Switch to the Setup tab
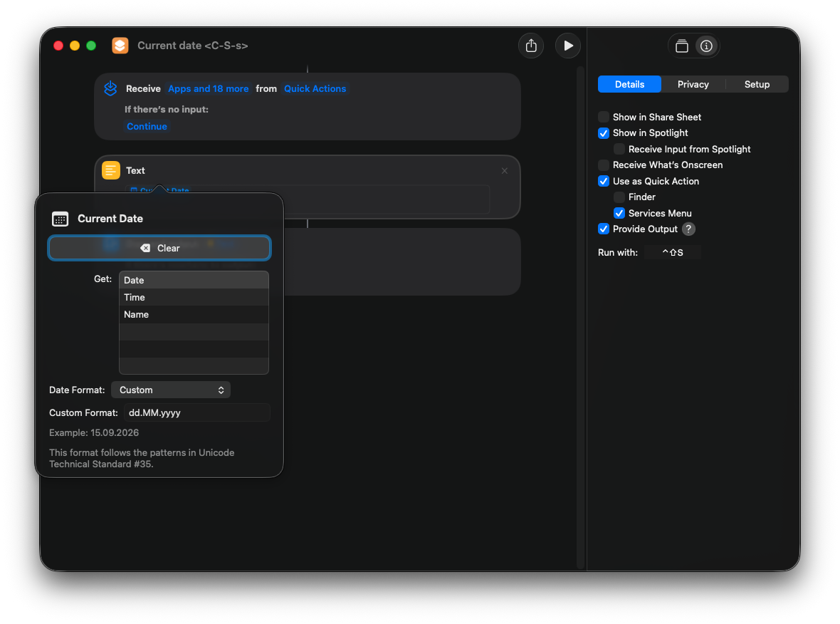 (756, 84)
